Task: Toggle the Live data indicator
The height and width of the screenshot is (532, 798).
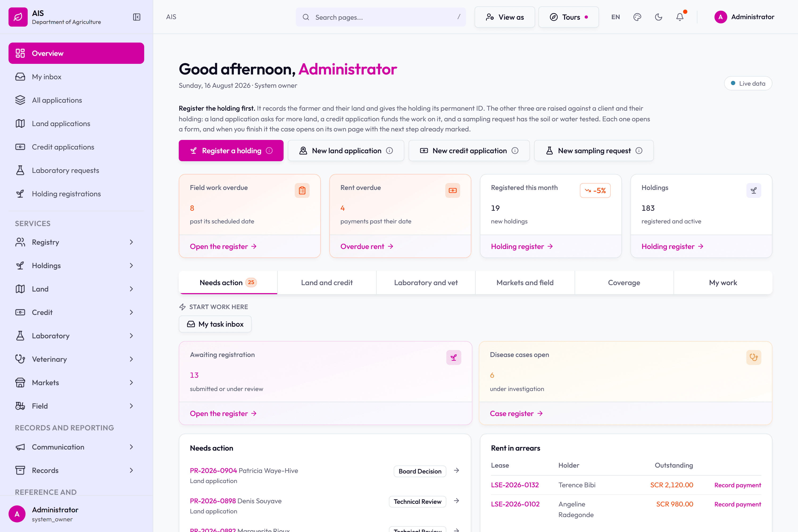Action: [x=748, y=84]
